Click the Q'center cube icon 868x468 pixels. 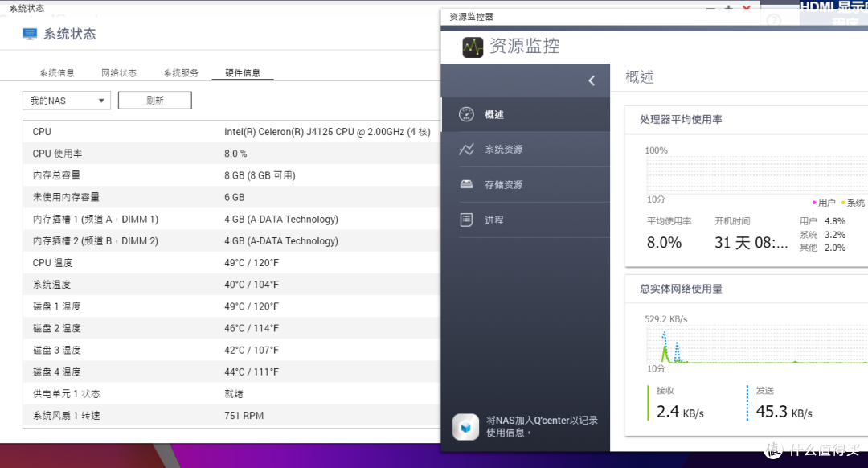[x=465, y=426]
